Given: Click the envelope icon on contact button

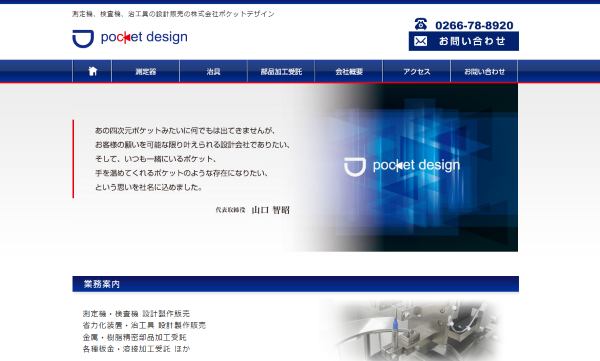Looking at the screenshot, I should (x=421, y=41).
